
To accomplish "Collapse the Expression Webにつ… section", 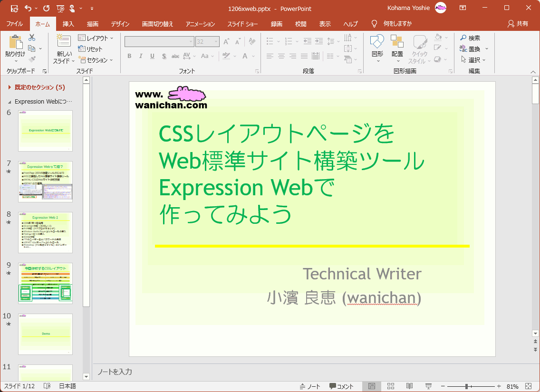I will (10, 102).
